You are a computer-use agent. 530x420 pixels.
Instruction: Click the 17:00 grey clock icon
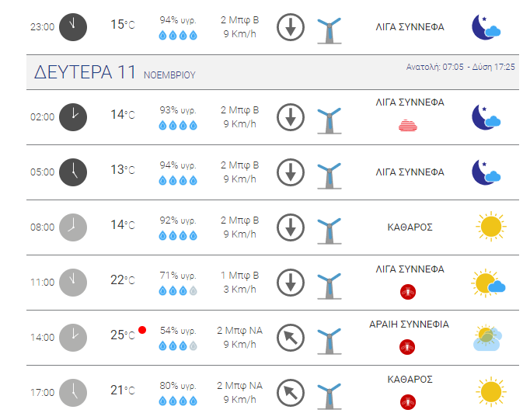pos(73,393)
